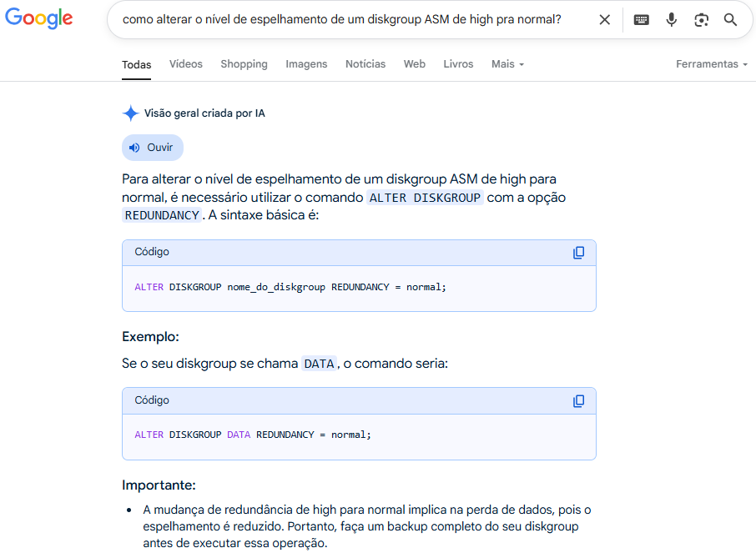This screenshot has width=756, height=553.
Task: Start voice search with microphone icon
Action: [671, 20]
